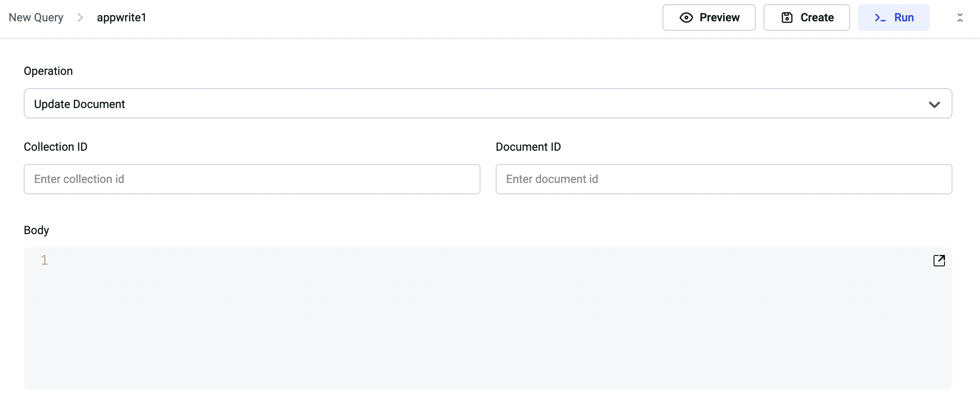Focus the Enter collection id field

tap(252, 179)
